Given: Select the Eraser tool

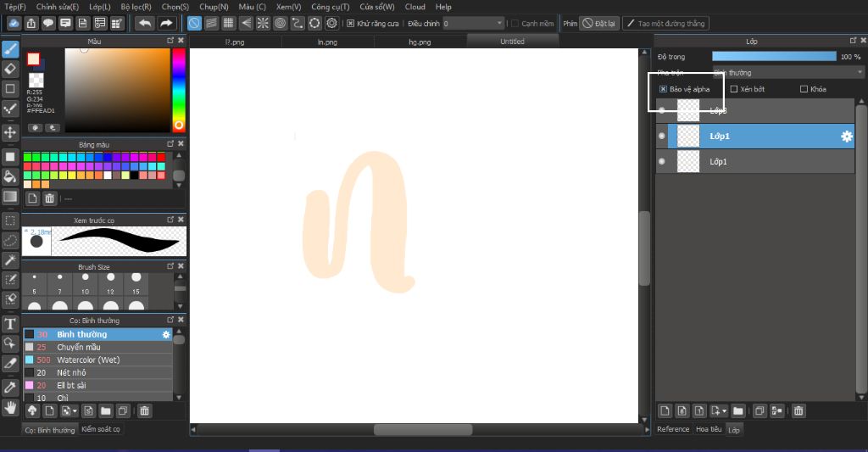Looking at the screenshot, I should 10,70.
